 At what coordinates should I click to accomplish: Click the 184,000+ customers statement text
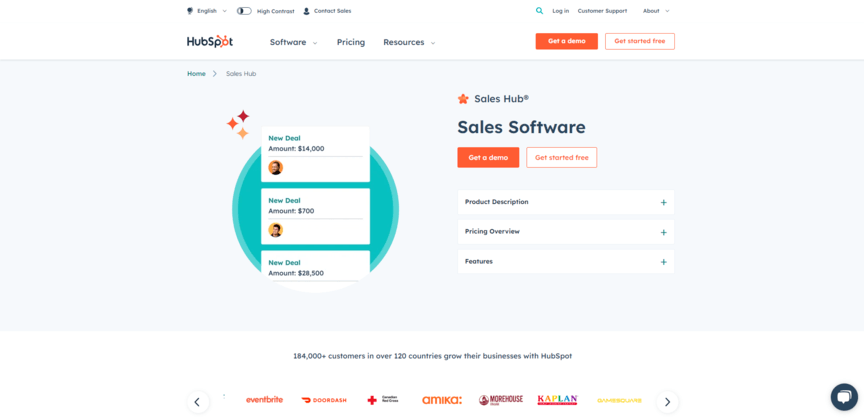pyautogui.click(x=433, y=356)
